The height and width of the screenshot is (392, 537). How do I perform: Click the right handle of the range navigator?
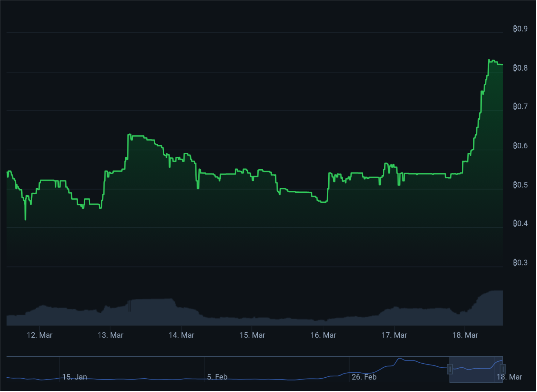pos(502,369)
